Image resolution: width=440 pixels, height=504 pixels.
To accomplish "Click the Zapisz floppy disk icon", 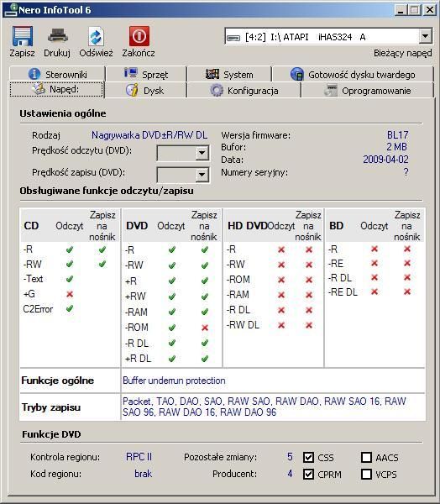I will pyautogui.click(x=22, y=36).
